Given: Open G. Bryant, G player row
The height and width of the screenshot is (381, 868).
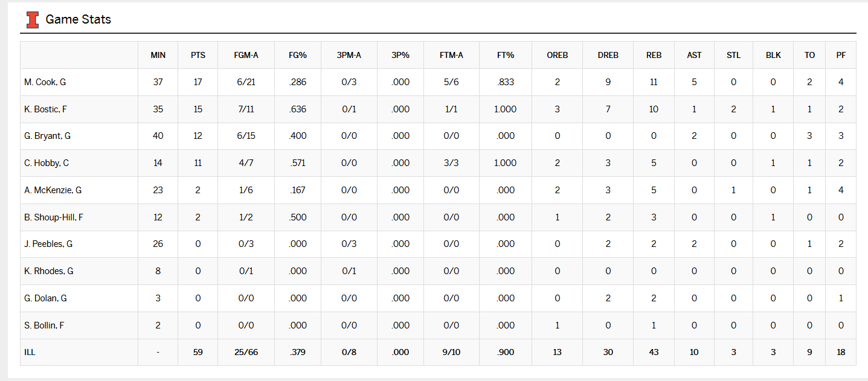Looking at the screenshot, I should pos(47,136).
